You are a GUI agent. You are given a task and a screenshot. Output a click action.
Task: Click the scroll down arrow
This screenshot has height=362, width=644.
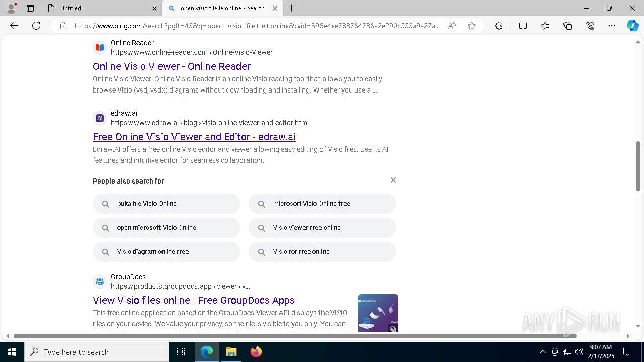tap(638, 326)
